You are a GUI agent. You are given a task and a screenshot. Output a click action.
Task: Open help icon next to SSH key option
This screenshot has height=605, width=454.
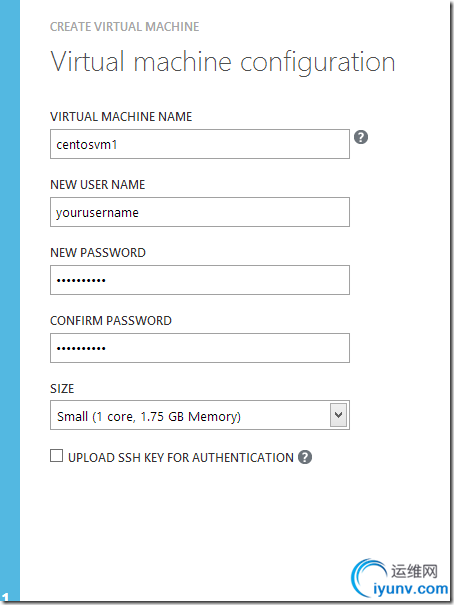pyautogui.click(x=305, y=457)
